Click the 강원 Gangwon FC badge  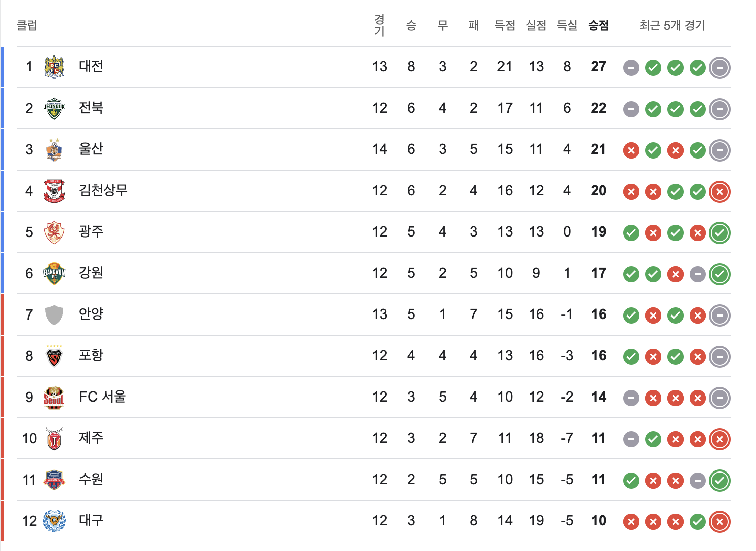pos(54,273)
